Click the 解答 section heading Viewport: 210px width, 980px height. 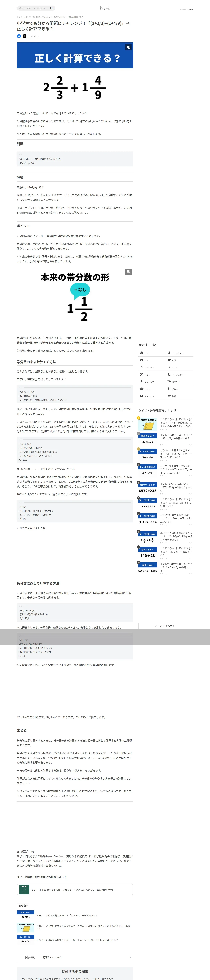(x=20, y=177)
